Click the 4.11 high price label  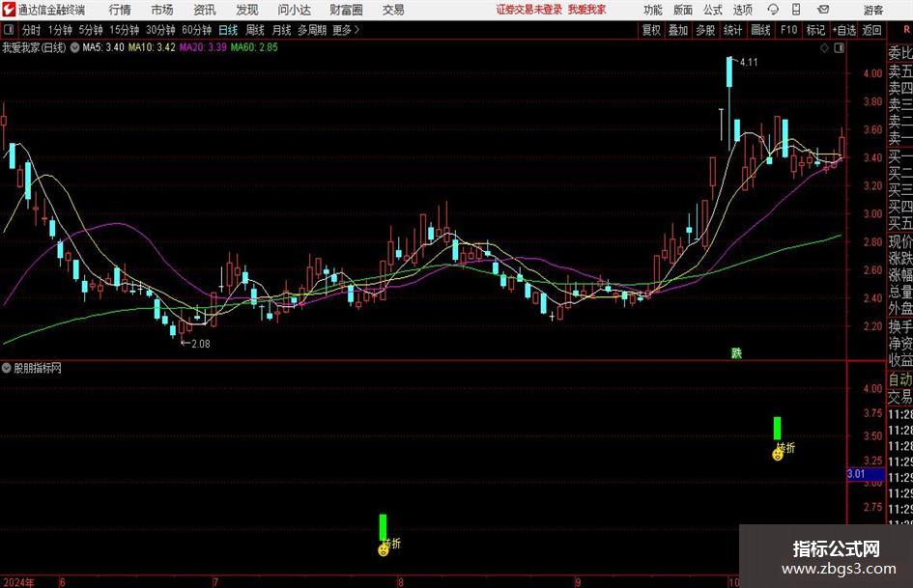(x=749, y=63)
